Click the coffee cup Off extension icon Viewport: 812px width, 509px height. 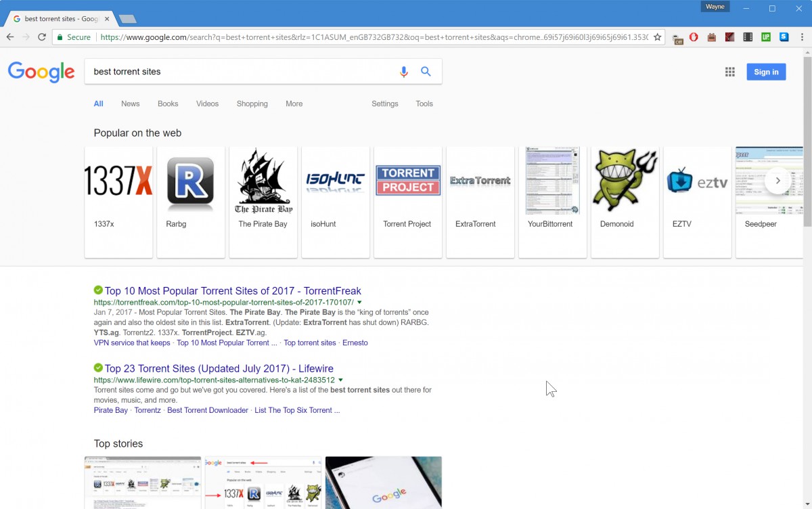click(677, 37)
